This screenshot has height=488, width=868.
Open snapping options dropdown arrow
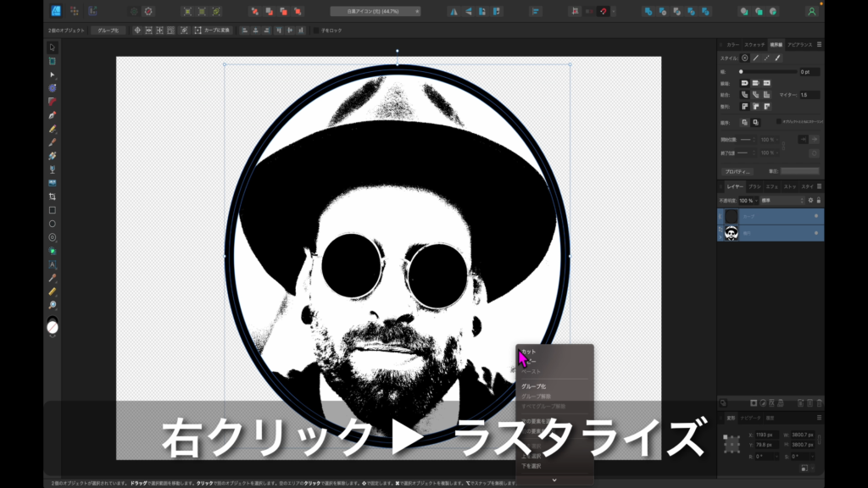click(x=614, y=11)
